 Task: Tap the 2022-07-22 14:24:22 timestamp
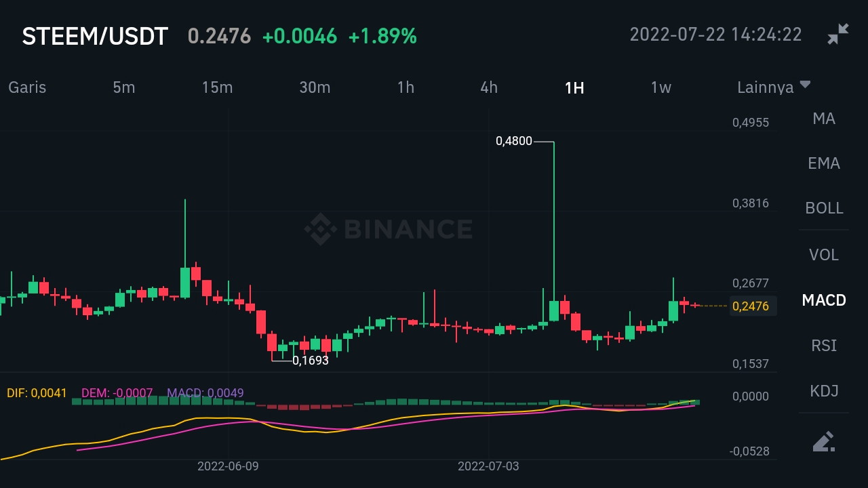(715, 35)
